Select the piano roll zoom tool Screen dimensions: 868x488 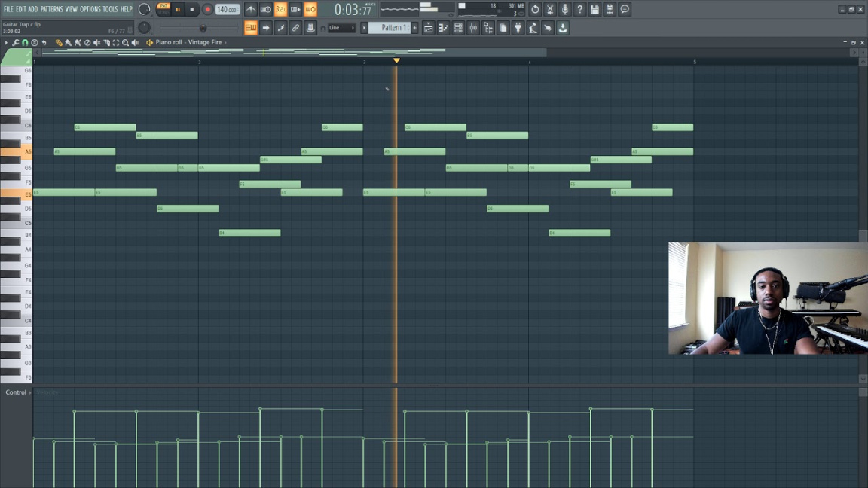pyautogui.click(x=125, y=43)
